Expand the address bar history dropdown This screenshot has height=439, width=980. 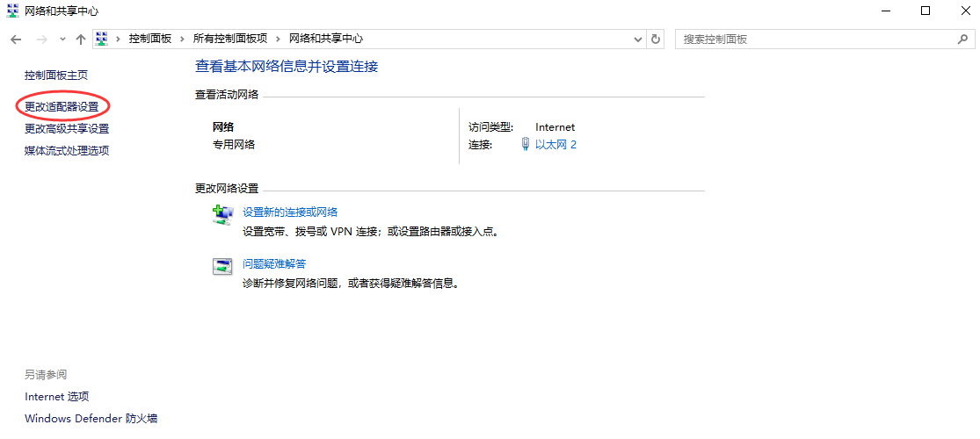click(639, 40)
